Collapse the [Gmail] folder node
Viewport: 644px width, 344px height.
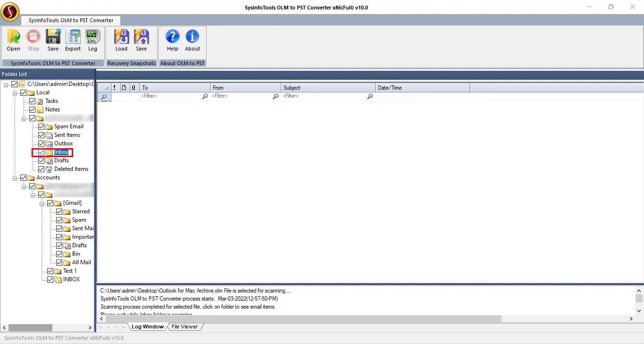pos(42,203)
